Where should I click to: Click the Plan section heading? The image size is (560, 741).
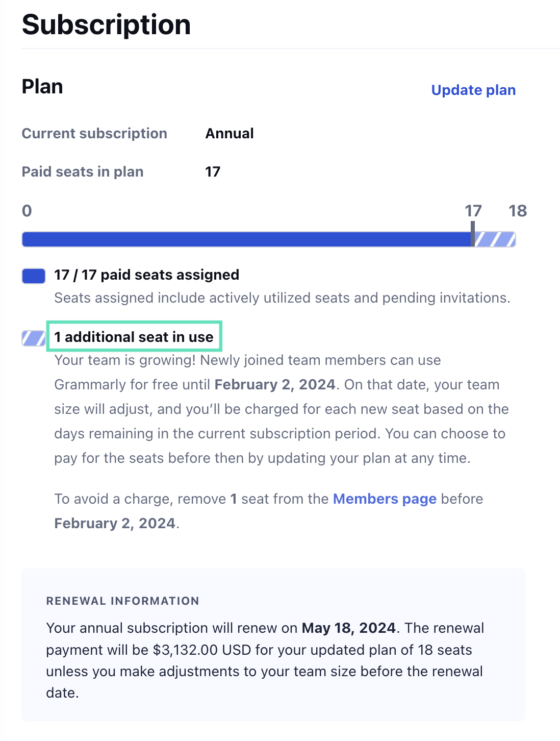point(42,87)
